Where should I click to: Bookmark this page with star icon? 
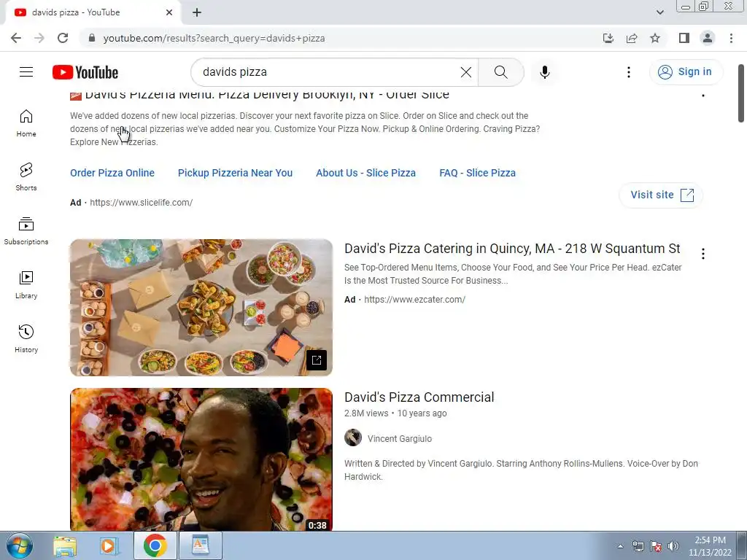pyautogui.click(x=655, y=38)
